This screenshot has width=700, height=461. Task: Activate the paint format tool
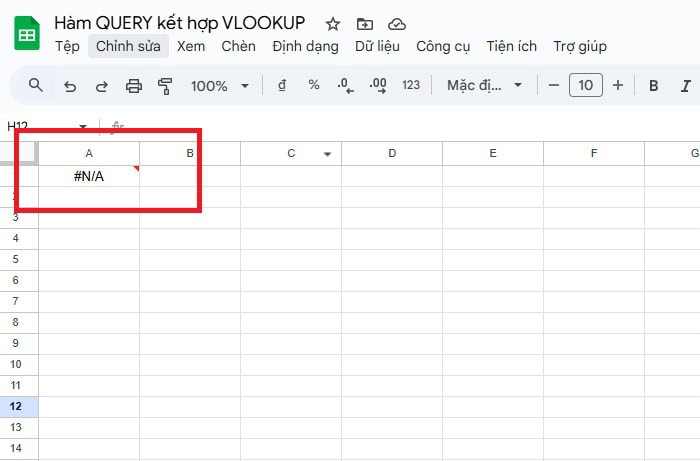[166, 86]
